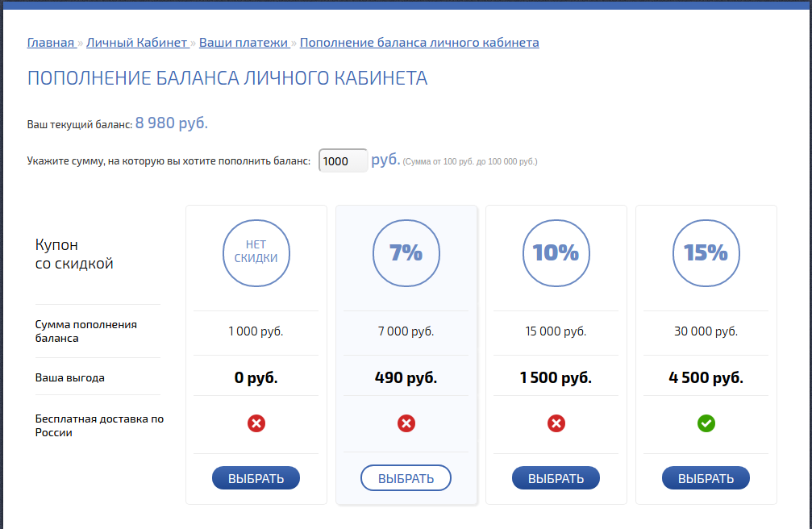Click the amount range hint in parentheses

point(470,161)
